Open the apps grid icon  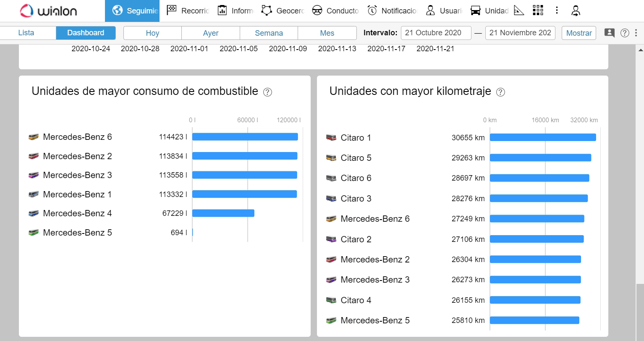538,10
